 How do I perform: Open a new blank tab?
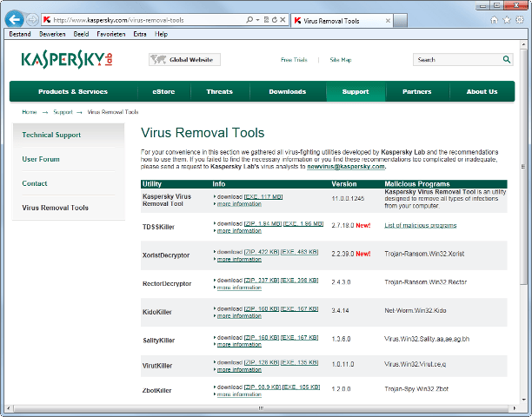pyautogui.click(x=401, y=21)
